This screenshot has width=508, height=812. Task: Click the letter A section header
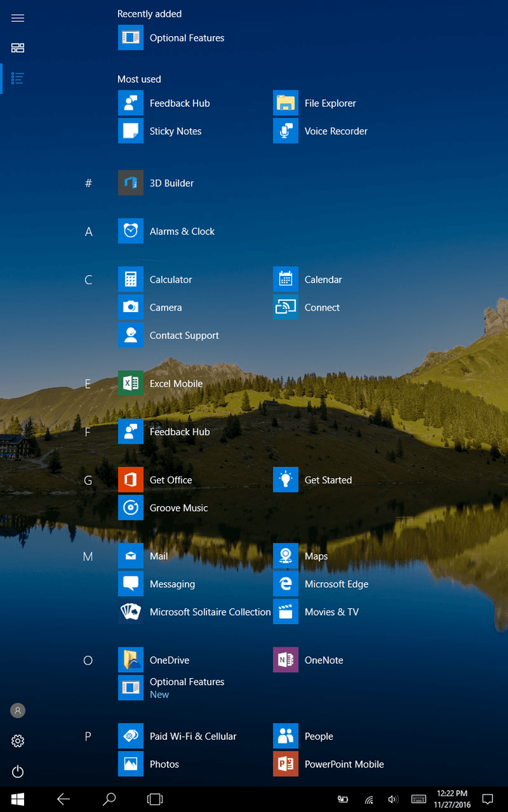coord(89,232)
